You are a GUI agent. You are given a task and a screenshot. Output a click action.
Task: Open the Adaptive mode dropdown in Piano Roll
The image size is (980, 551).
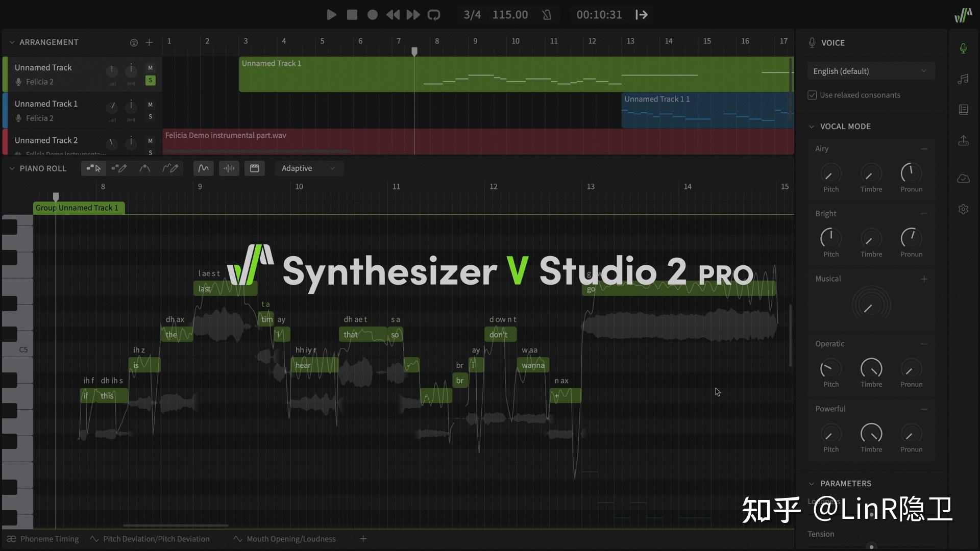(x=309, y=168)
